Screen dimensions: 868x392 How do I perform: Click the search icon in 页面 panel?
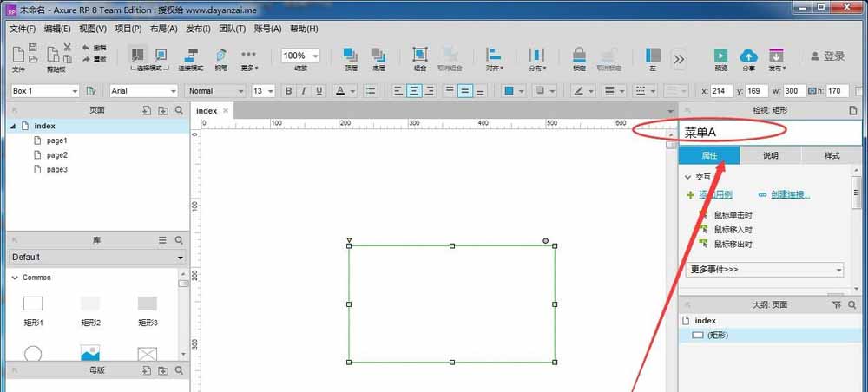(x=179, y=111)
